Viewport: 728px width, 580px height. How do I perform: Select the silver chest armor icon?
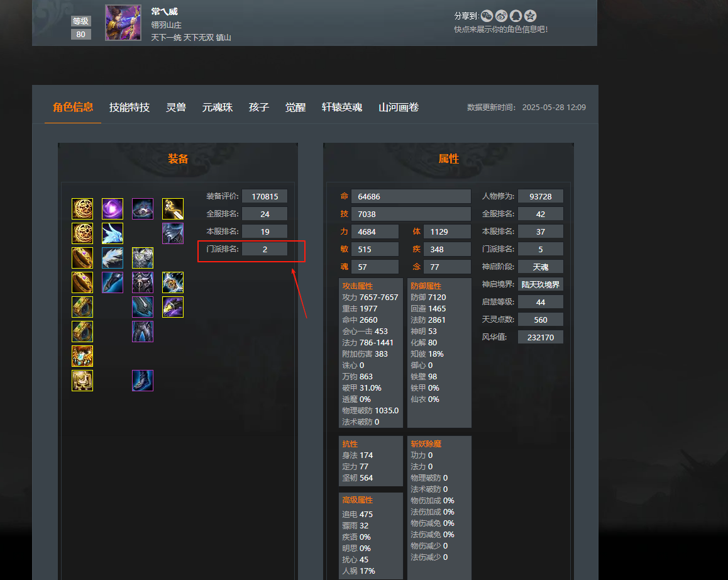(143, 258)
